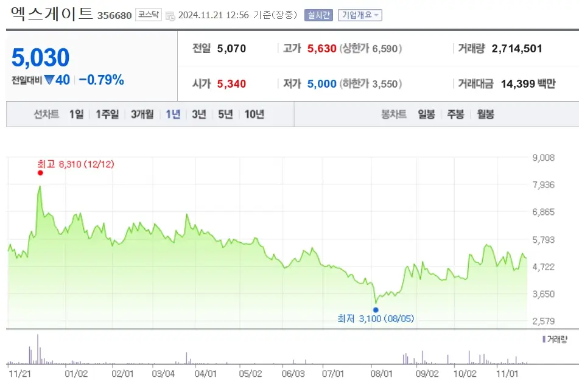Open the 기업개요 dropdown
579x392 pixels.
[360, 15]
